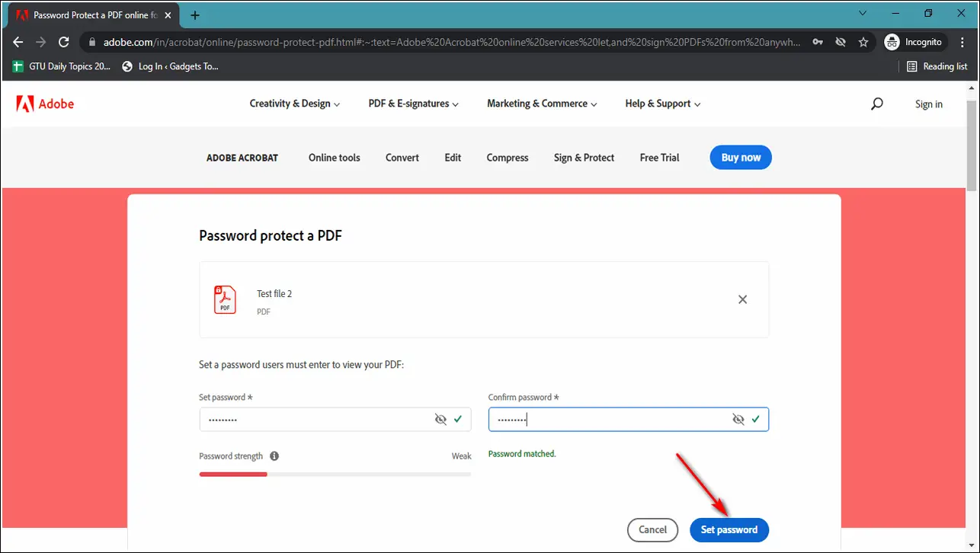Show the password in the Set password field

click(x=440, y=419)
